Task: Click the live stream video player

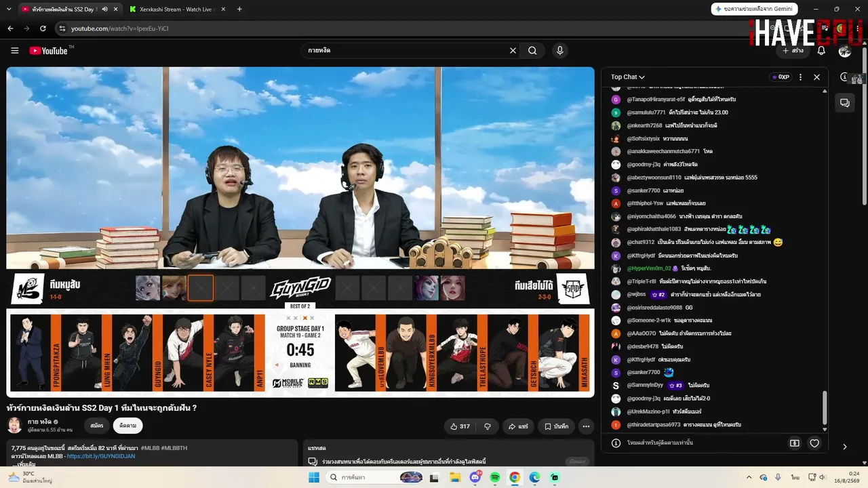Action: tap(300, 232)
